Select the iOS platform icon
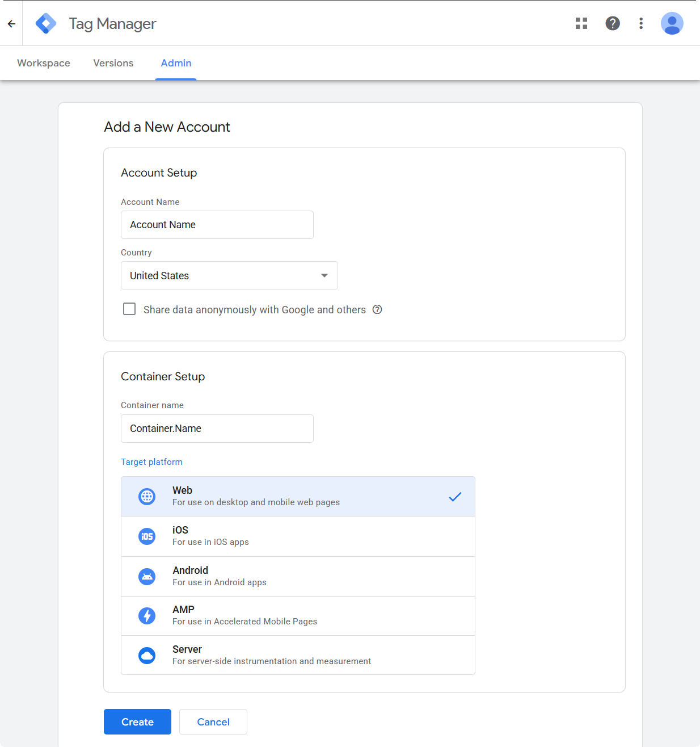The width and height of the screenshot is (700, 747). click(147, 536)
